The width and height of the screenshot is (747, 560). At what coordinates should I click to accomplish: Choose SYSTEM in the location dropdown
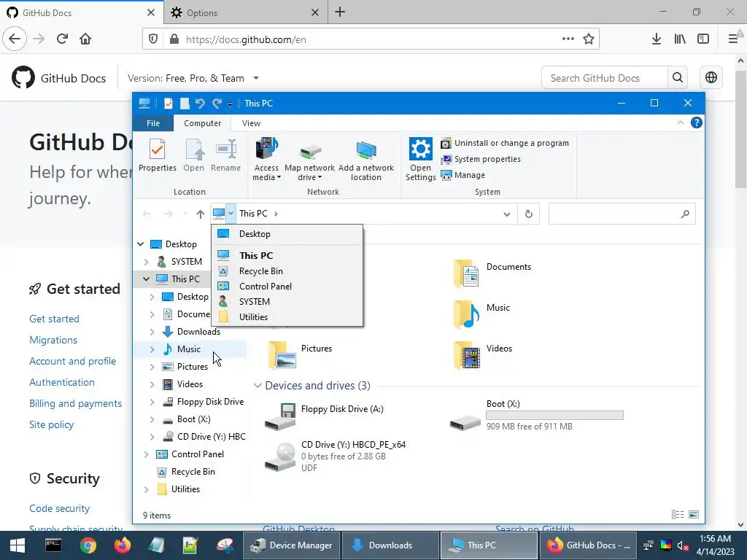pos(287,301)
